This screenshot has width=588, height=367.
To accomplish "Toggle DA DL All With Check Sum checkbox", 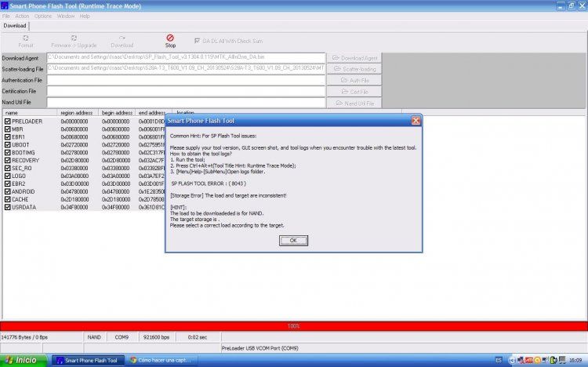I will (198, 41).
